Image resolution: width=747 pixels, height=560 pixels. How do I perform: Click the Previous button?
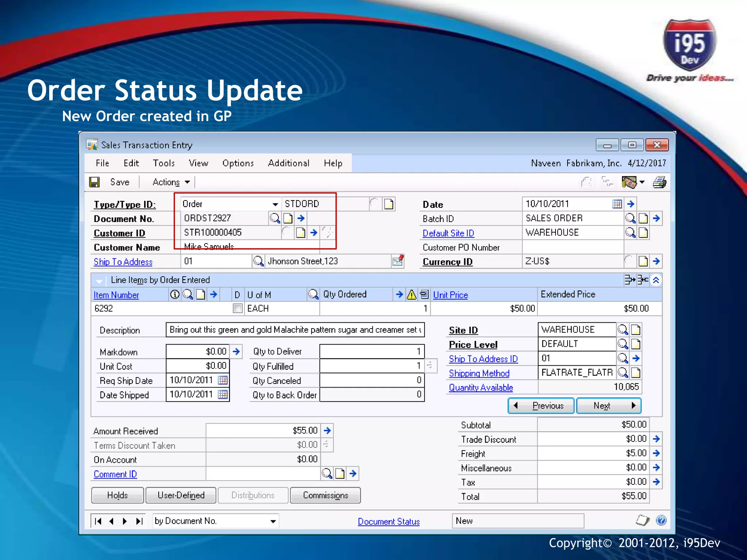(541, 405)
